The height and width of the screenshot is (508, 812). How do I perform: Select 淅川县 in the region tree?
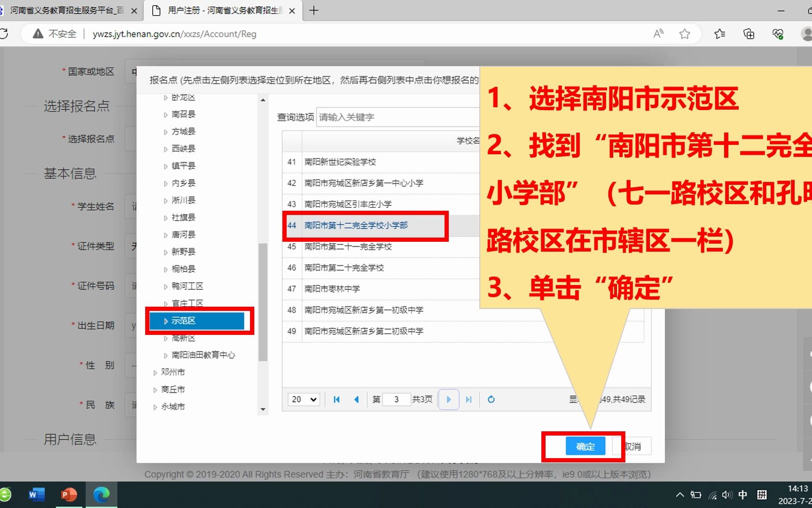[x=183, y=200]
